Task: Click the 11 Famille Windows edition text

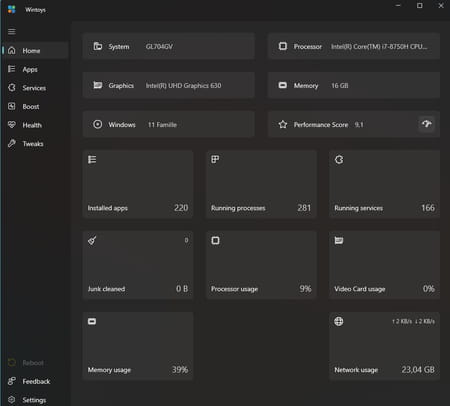Action: click(x=162, y=125)
